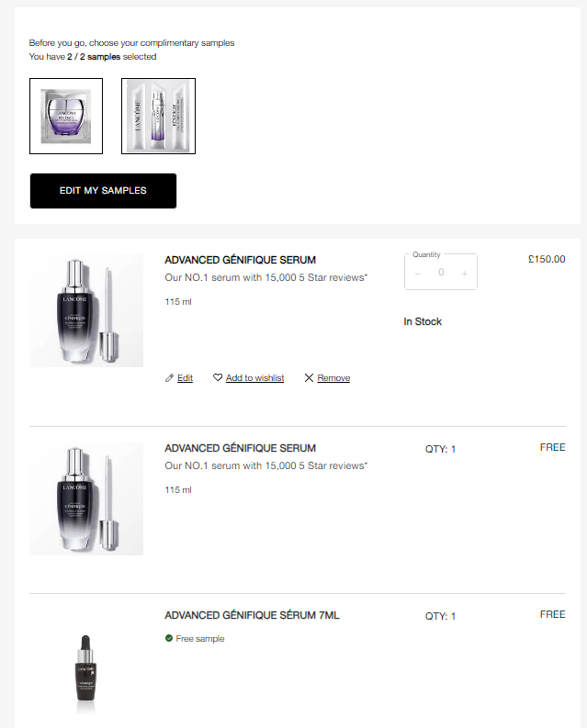
Task: Open the free Advanced Génifique Serum image
Action: tap(86, 498)
